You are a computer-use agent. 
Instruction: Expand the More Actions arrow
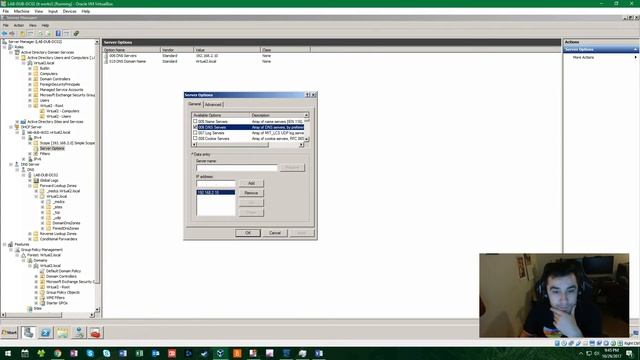(x=635, y=58)
